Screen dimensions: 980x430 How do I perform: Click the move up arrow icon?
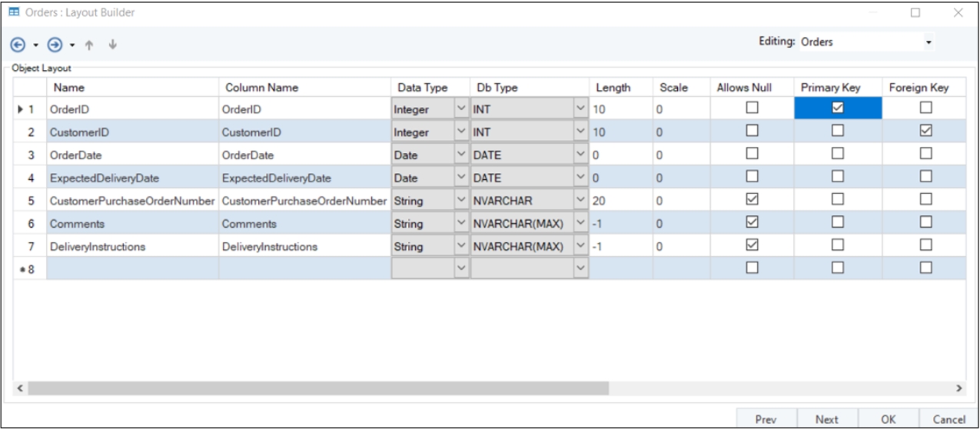(x=89, y=45)
